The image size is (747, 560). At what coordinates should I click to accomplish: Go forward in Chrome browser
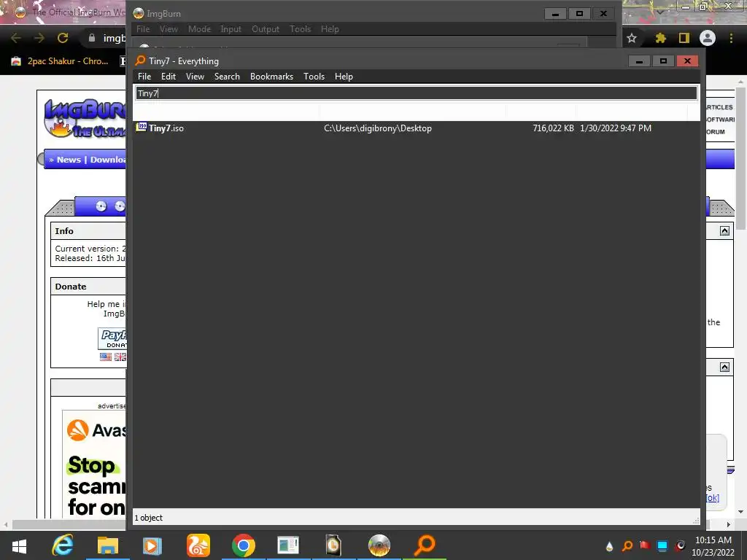click(39, 38)
